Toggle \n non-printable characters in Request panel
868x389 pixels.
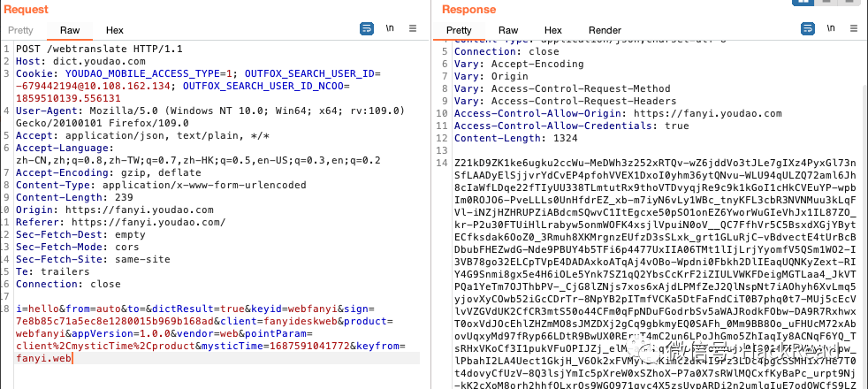click(390, 29)
